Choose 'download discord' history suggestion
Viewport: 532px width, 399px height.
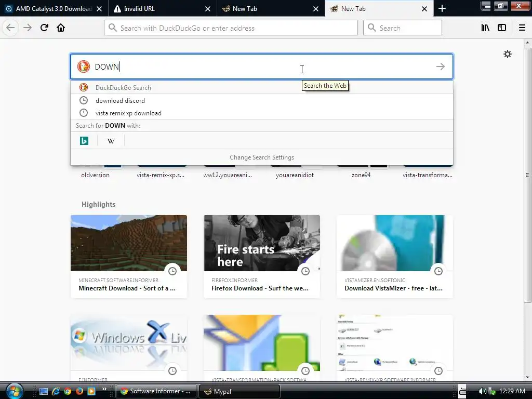pos(262,100)
